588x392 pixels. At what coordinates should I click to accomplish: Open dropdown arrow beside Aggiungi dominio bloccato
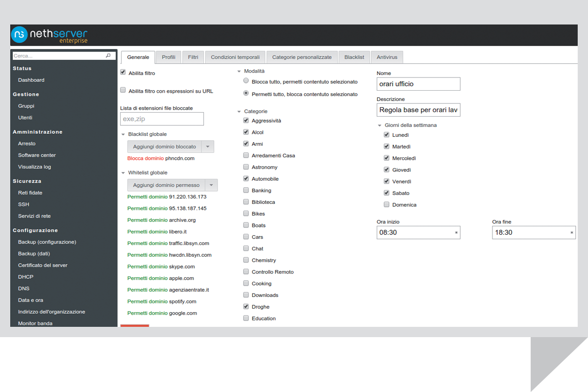[x=208, y=147]
